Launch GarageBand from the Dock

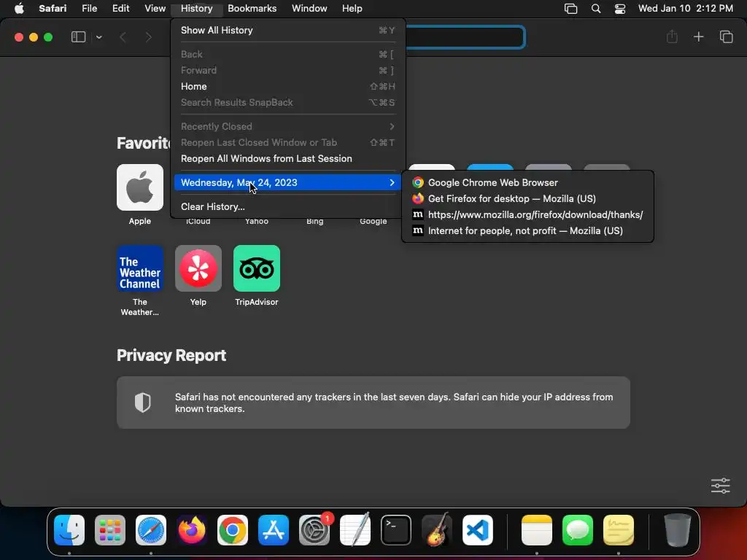[437, 530]
